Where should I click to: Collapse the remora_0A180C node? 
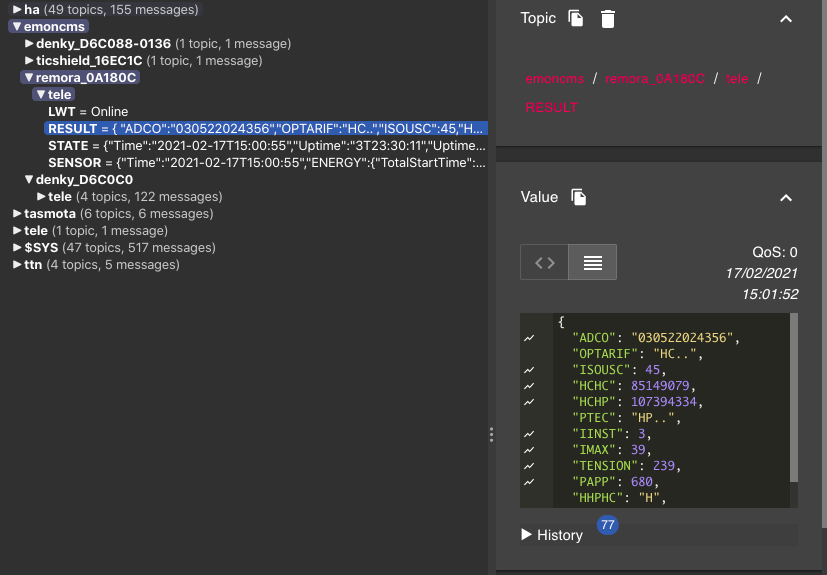click(29, 78)
